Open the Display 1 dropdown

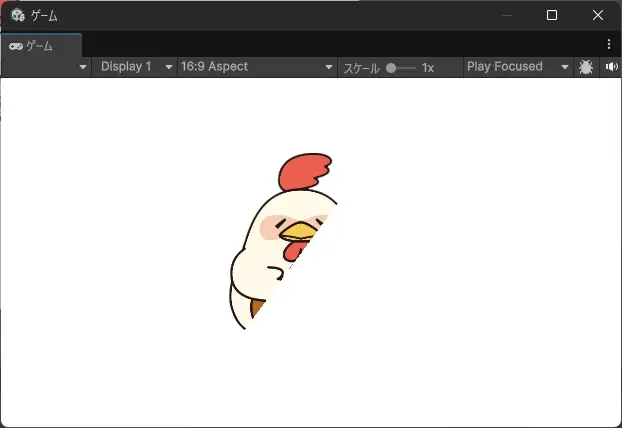point(134,67)
